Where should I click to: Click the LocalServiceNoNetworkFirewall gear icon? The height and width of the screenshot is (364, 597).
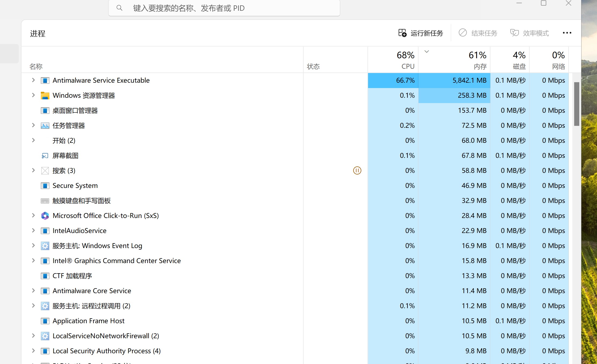pos(45,336)
